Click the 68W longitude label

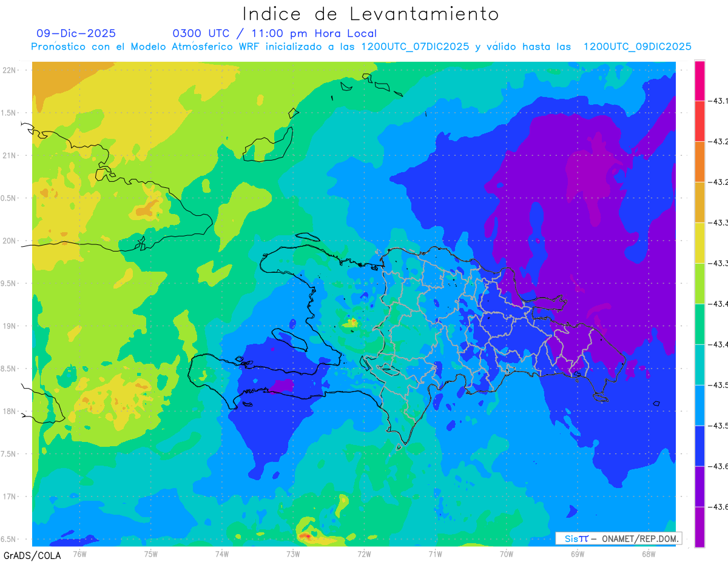click(x=648, y=554)
